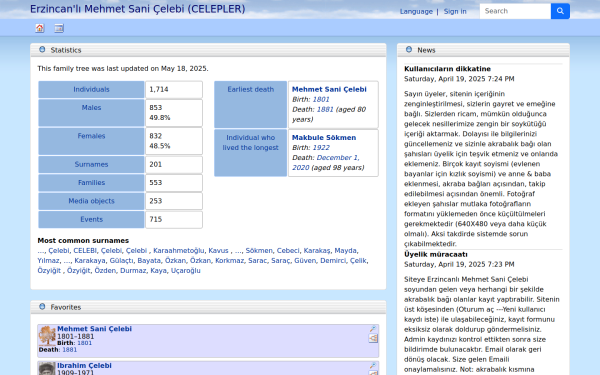Open the Yılmaz surname link

(48, 261)
